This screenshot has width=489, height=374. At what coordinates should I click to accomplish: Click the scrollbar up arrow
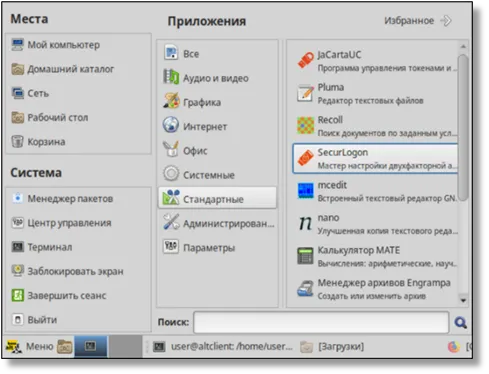click(x=463, y=46)
